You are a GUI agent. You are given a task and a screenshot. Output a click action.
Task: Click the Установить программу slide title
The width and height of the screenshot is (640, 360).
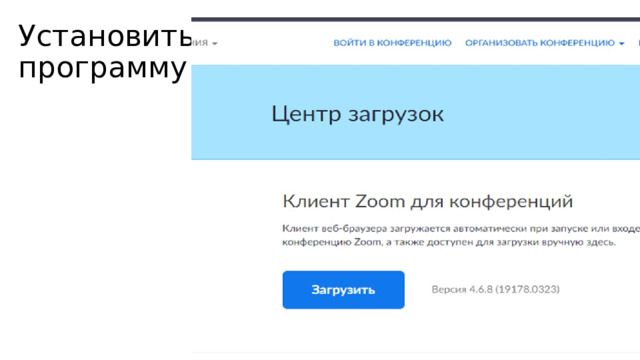click(x=105, y=52)
